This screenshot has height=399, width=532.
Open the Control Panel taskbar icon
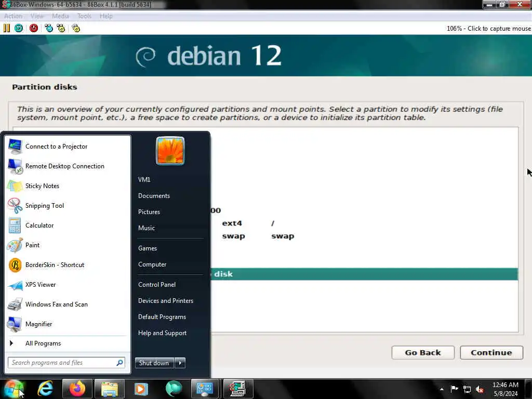click(206, 389)
